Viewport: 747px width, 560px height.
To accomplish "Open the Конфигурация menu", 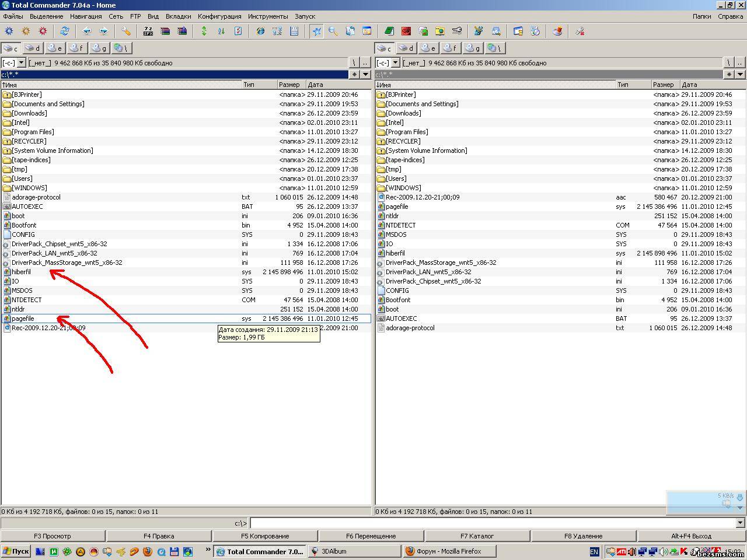I will coord(219,16).
